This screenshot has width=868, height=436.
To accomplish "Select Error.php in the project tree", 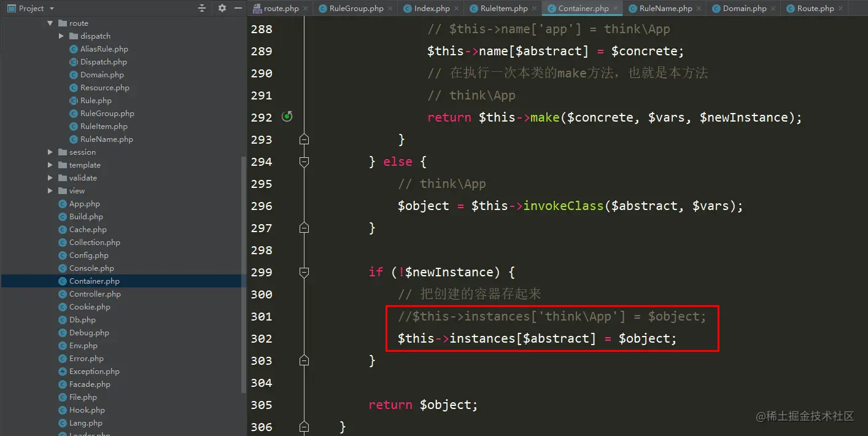I will 86,359.
